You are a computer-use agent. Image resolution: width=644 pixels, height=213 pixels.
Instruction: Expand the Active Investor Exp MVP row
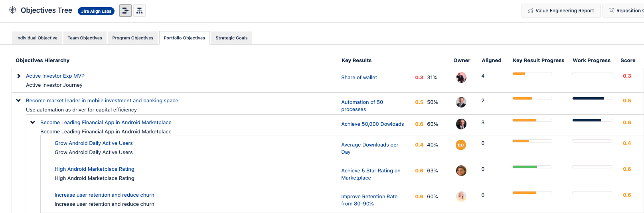coord(19,76)
